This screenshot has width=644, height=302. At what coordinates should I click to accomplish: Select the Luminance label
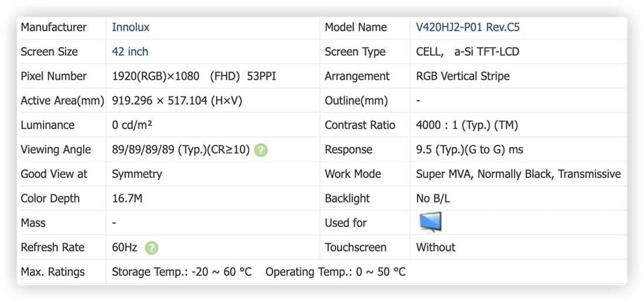pos(47,125)
